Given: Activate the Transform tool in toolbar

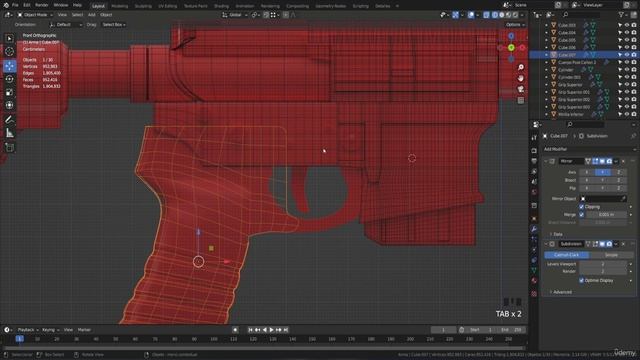Looking at the screenshot, I should click(x=9, y=105).
